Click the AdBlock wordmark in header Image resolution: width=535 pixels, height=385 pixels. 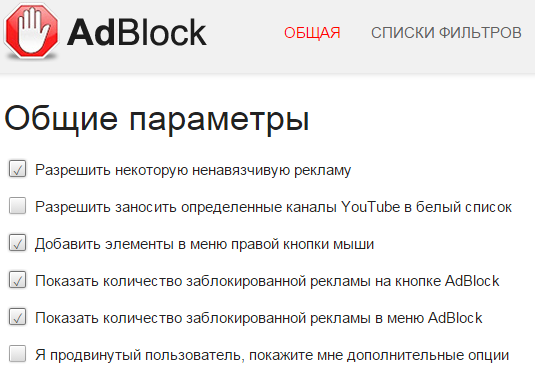point(137,32)
